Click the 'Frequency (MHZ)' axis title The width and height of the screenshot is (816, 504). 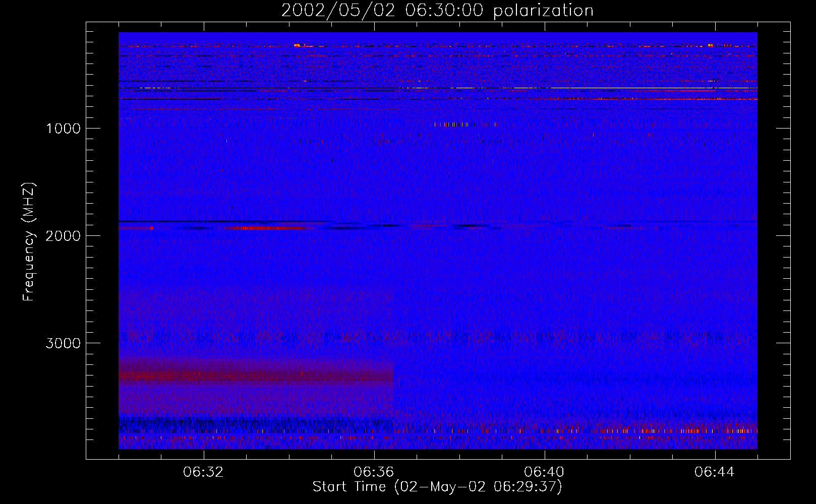(29, 242)
